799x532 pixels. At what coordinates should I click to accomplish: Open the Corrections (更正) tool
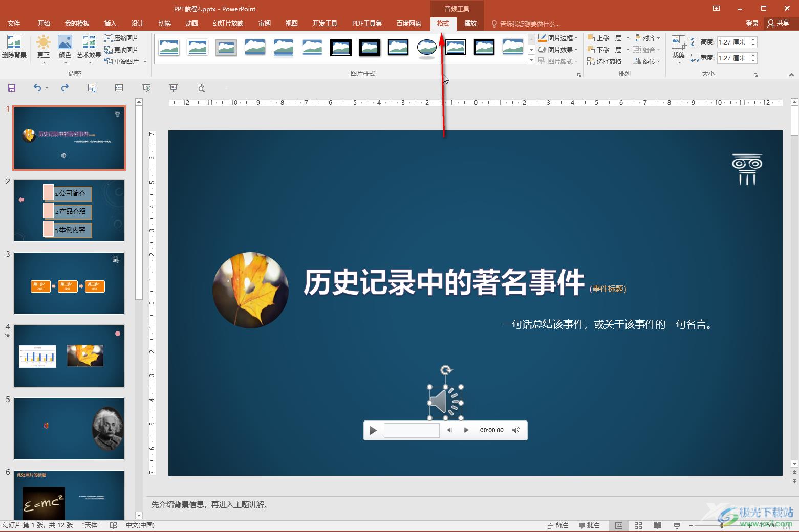[x=44, y=49]
